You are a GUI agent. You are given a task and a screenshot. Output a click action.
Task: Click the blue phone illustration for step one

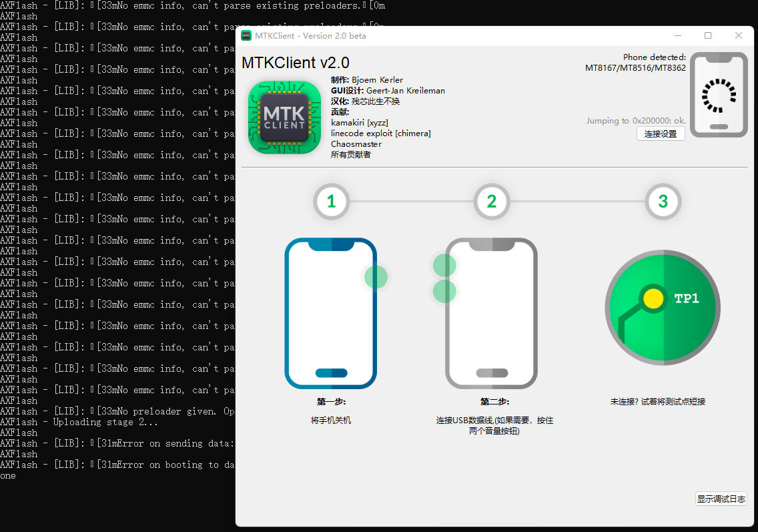(331, 314)
